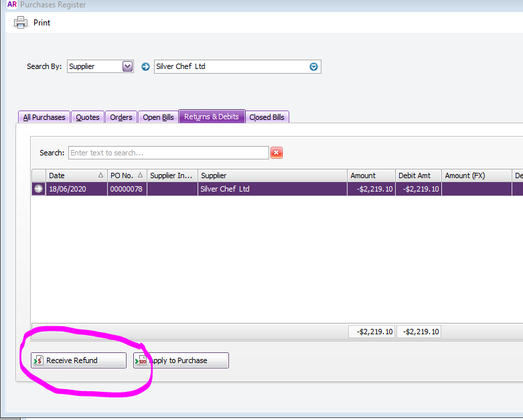The height and width of the screenshot is (420, 523).
Task: Show the Closed Bills tab
Action: 267,117
